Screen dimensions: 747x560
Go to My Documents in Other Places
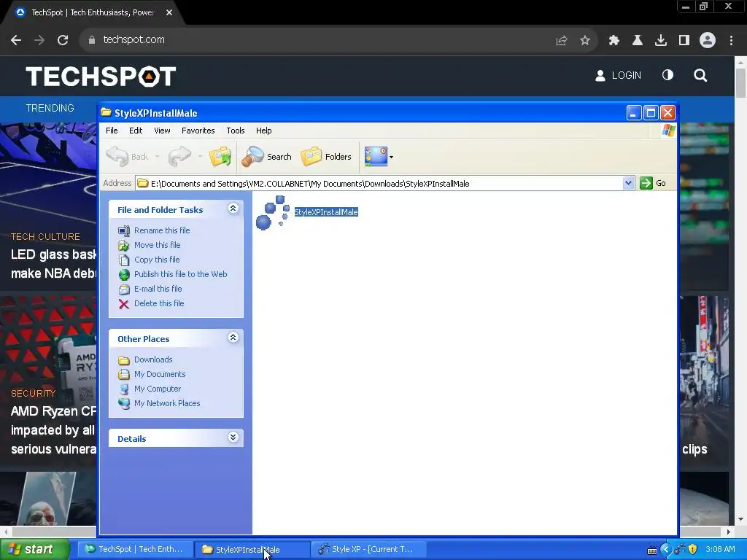click(x=160, y=374)
